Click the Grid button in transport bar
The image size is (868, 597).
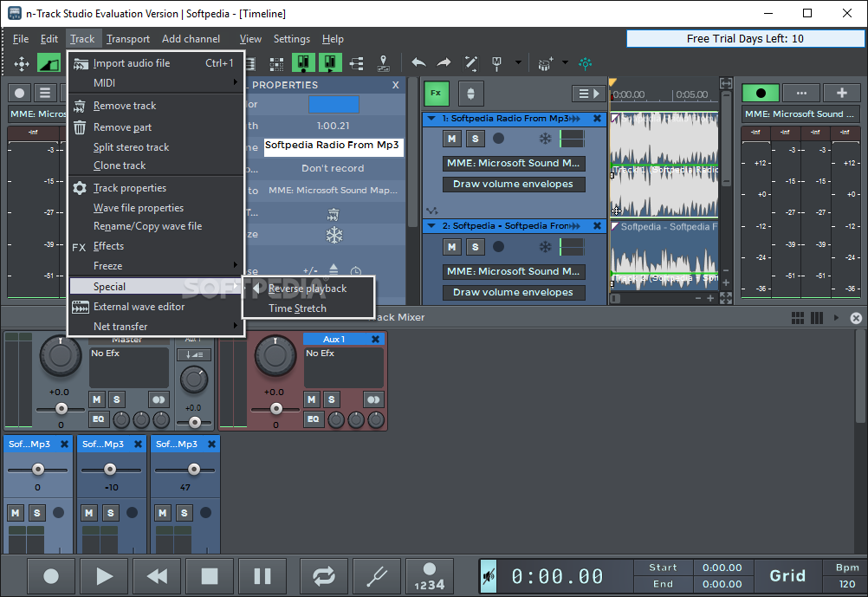pyautogui.click(x=787, y=576)
